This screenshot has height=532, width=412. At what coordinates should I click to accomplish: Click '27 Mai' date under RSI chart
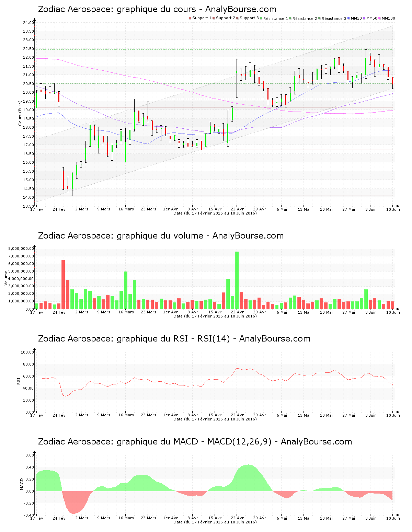click(x=349, y=415)
